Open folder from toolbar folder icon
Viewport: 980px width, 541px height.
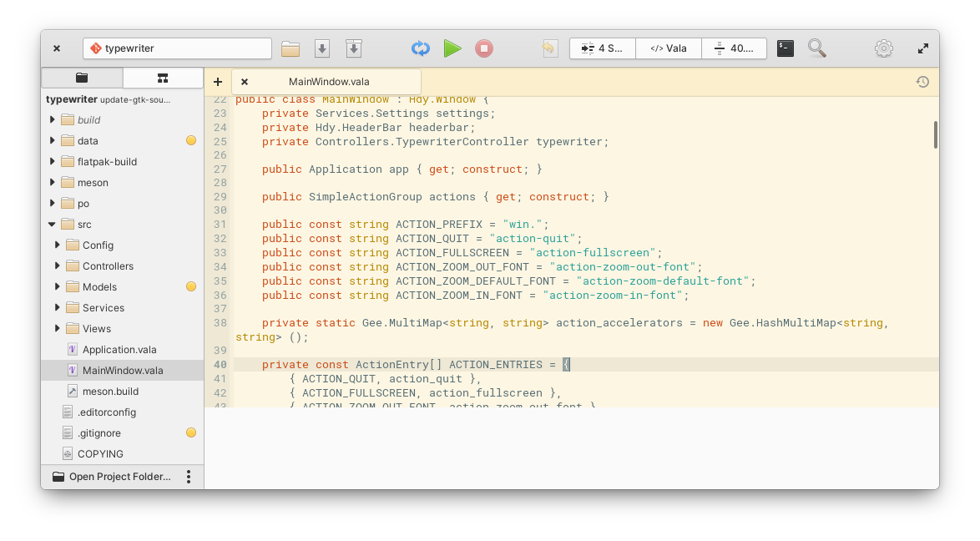click(290, 48)
